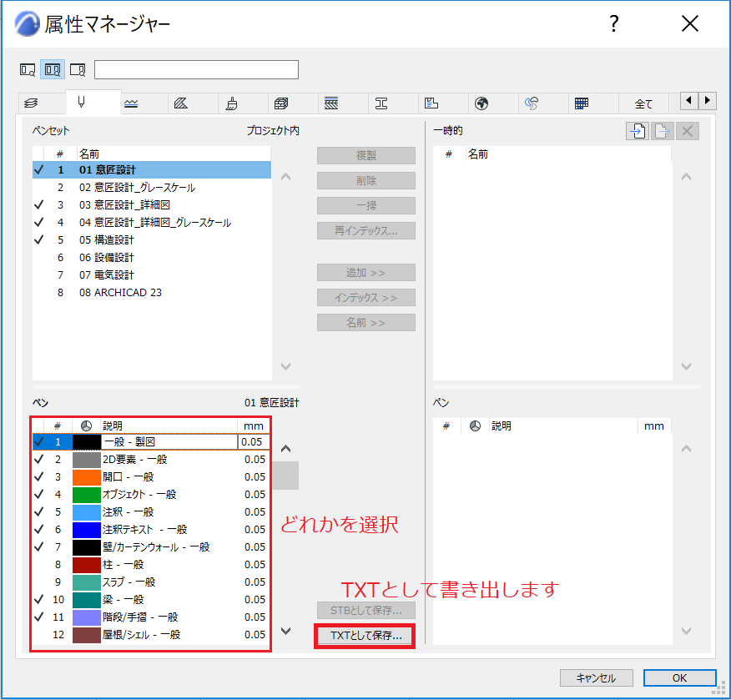This screenshot has width=731, height=700.
Task: Click the search text field
Action: [196, 69]
